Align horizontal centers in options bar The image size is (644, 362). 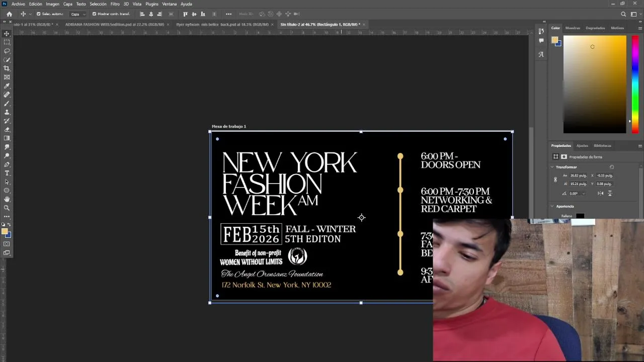coord(151,14)
